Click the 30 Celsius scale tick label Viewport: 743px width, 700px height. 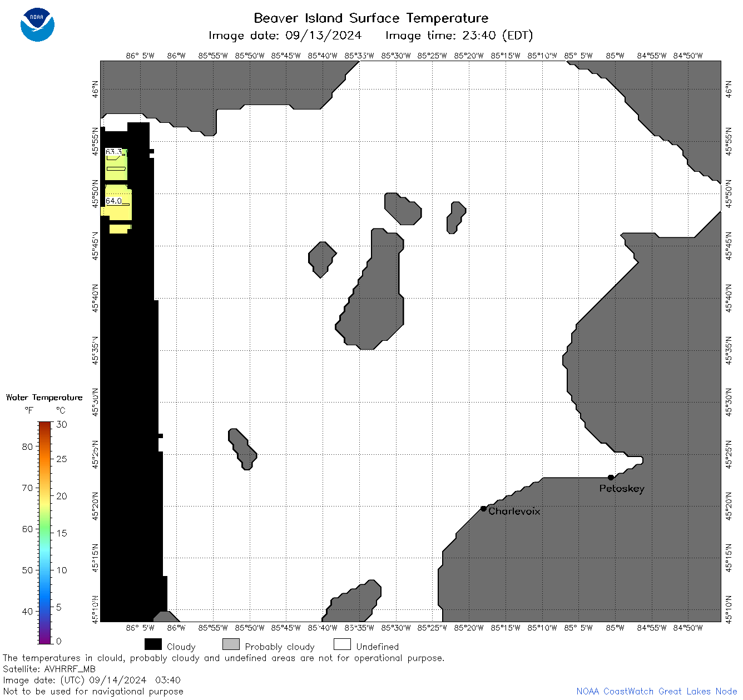coord(62,424)
